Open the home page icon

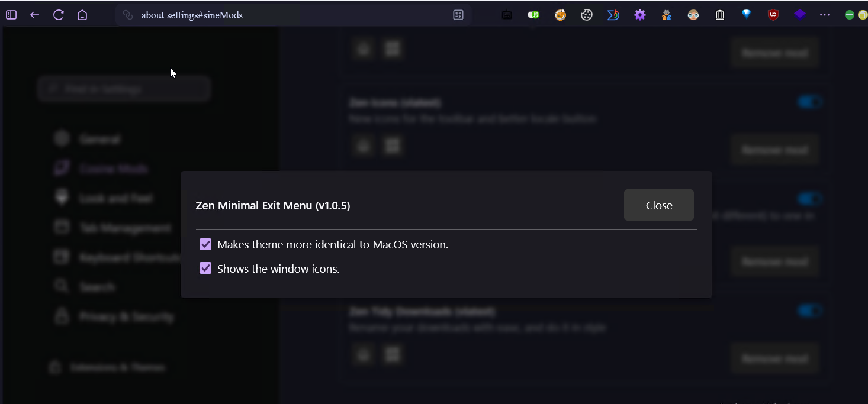(82, 15)
